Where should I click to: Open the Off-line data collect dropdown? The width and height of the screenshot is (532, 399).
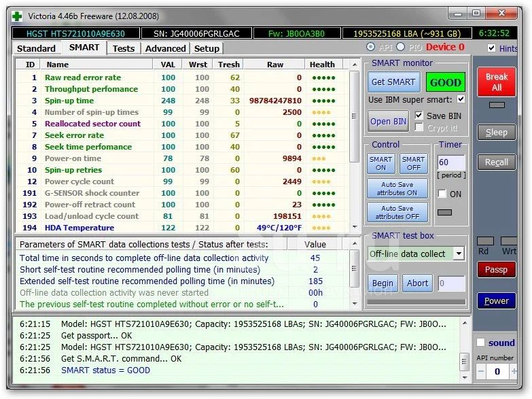(x=459, y=254)
